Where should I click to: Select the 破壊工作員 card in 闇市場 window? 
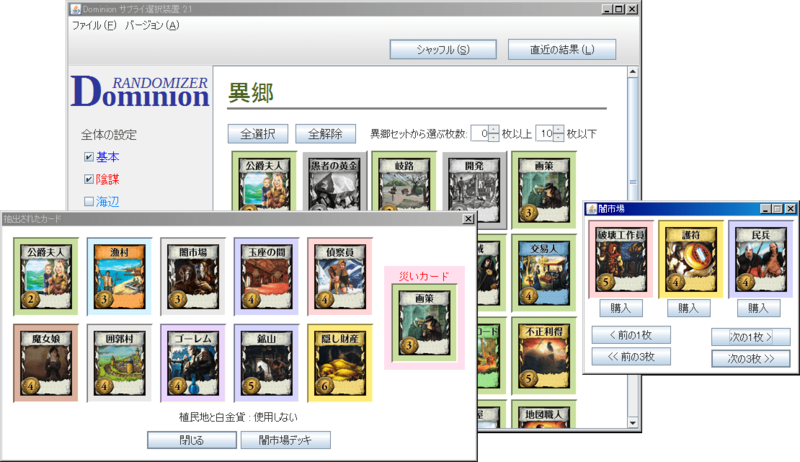[621, 259]
